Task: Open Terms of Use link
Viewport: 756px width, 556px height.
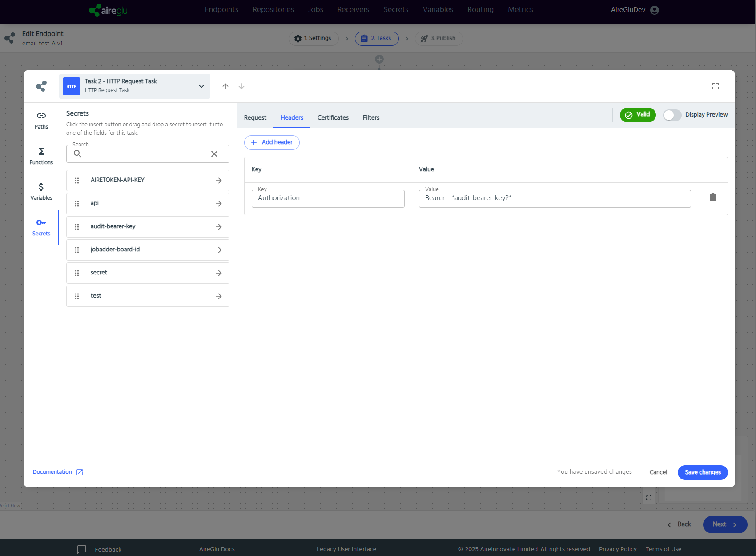Action: [x=664, y=549]
